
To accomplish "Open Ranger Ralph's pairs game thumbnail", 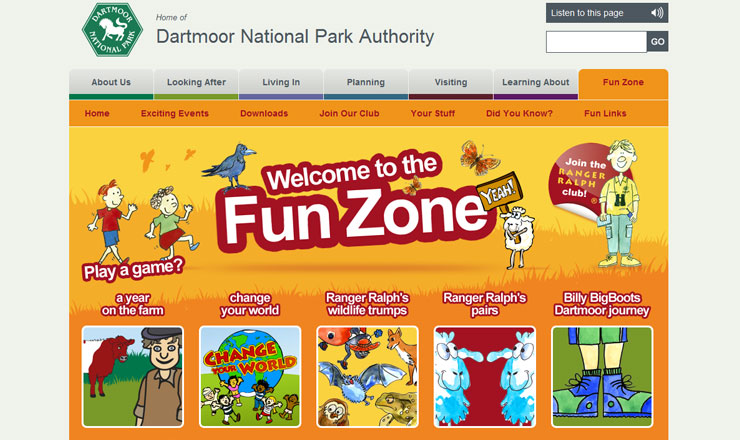I will (485, 377).
